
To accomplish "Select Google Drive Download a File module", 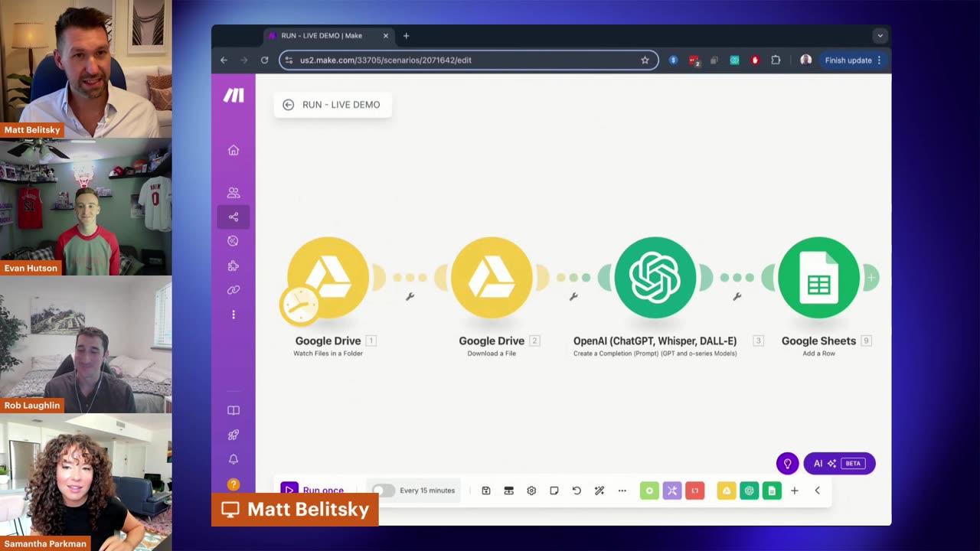I will pos(492,277).
